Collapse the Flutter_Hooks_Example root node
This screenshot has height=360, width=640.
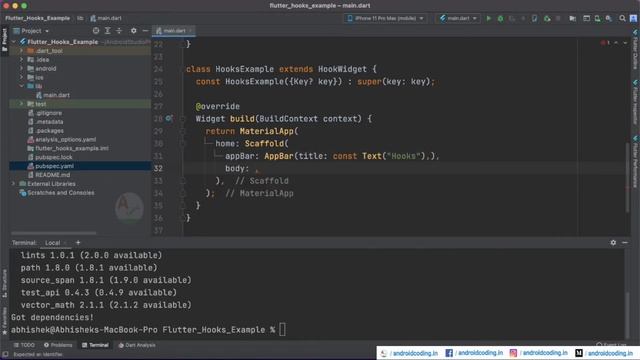click(x=13, y=42)
